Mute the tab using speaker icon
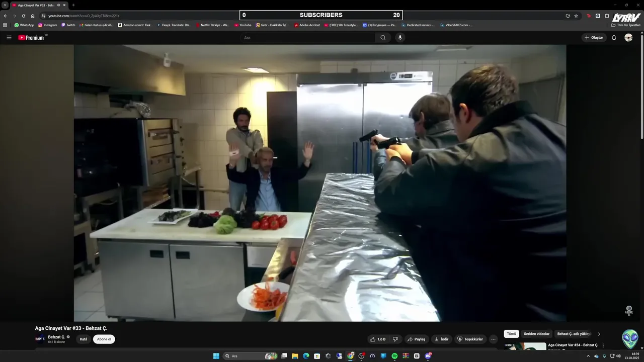Screen dimensions: 644x362 58,5
